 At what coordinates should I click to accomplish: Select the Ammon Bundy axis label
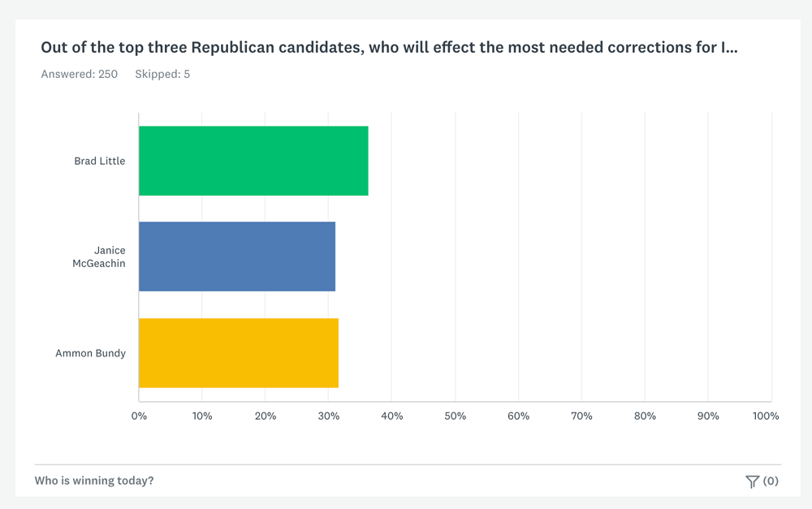[91, 353]
